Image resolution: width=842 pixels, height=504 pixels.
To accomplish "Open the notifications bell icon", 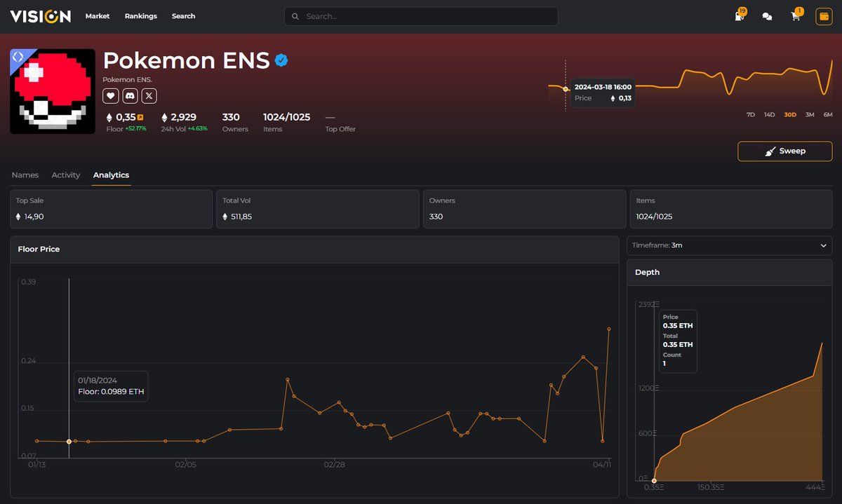I will tap(740, 16).
